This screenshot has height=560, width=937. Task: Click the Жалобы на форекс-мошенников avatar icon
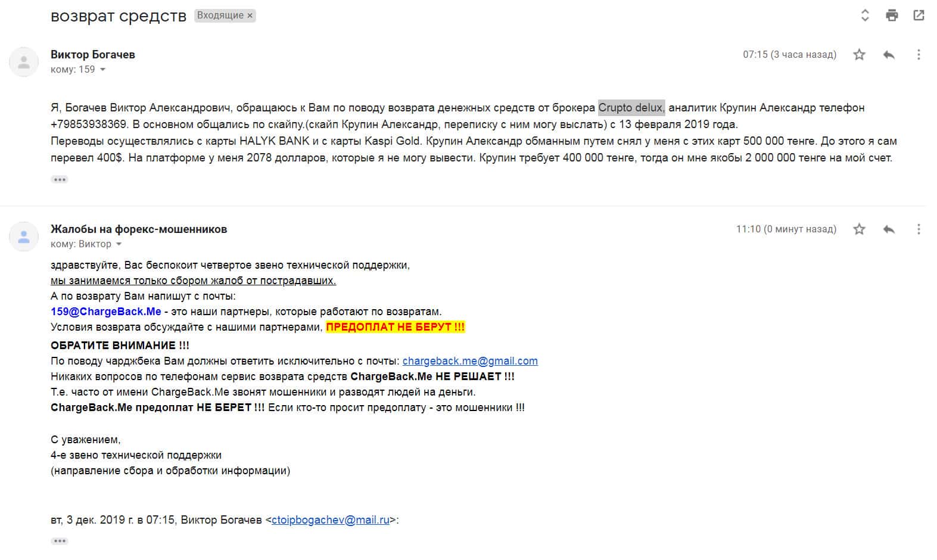click(24, 237)
